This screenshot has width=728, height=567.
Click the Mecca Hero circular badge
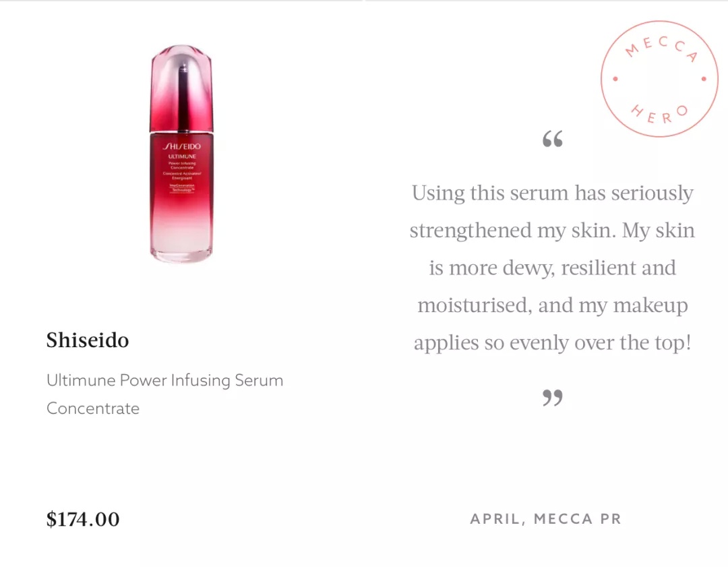[659, 79]
